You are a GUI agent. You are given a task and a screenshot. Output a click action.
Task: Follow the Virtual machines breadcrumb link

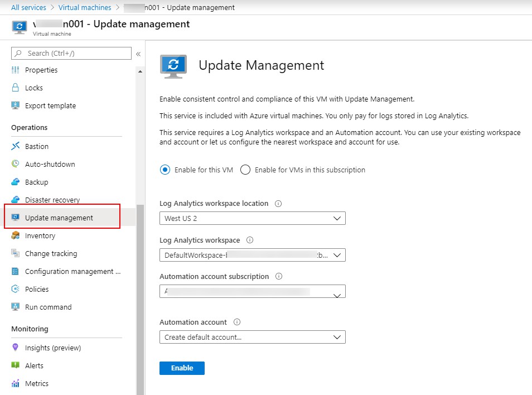coord(84,7)
